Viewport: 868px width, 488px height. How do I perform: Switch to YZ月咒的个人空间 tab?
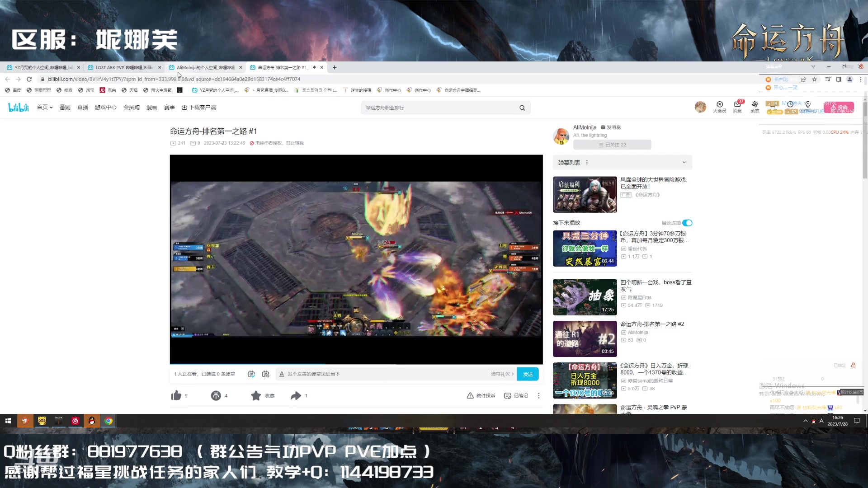[43, 67]
